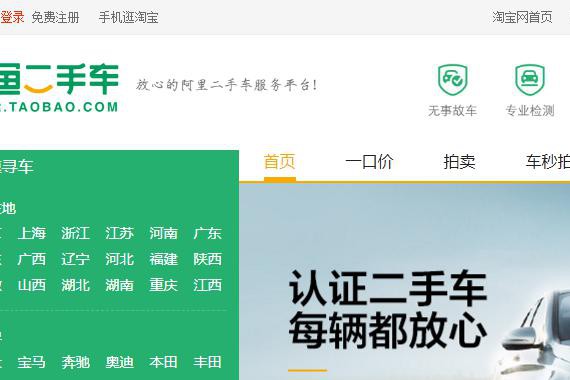
Task: Go to 淘宝网首页 link
Action: [522, 17]
